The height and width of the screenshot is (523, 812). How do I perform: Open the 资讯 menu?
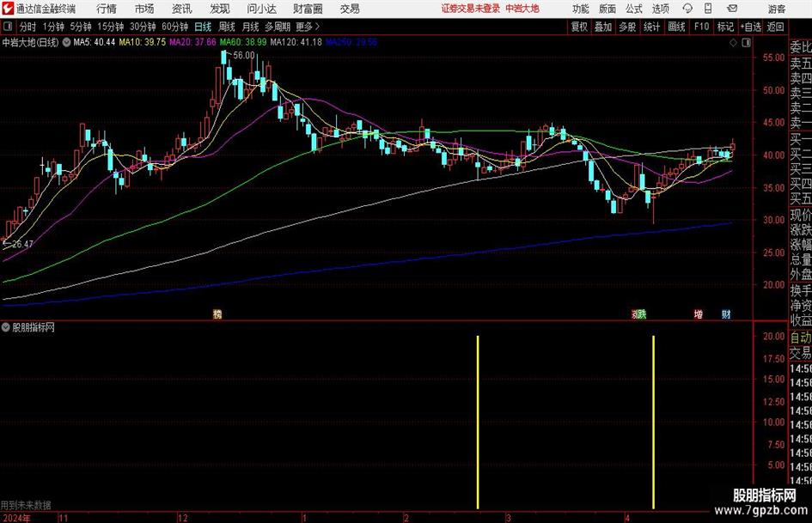click(x=182, y=9)
